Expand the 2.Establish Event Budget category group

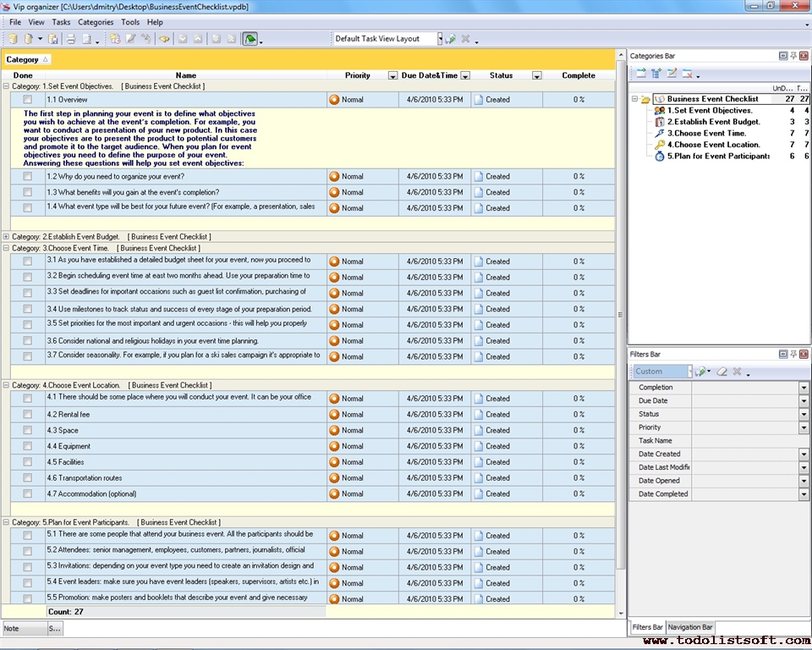point(7,237)
